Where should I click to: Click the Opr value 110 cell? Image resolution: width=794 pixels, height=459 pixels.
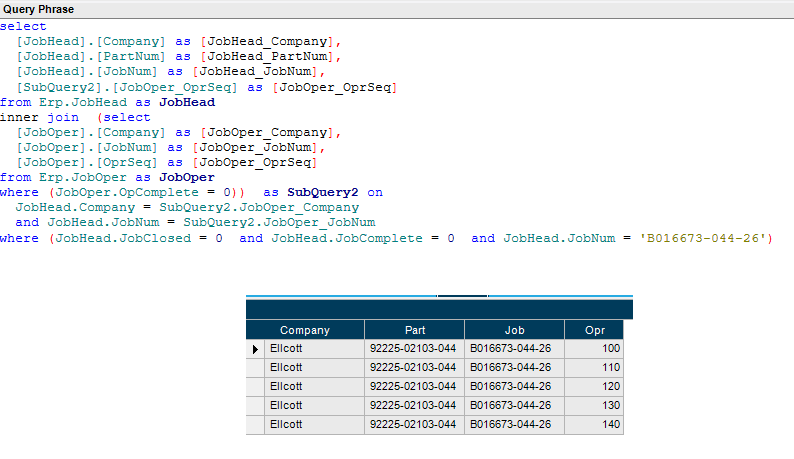pos(594,368)
